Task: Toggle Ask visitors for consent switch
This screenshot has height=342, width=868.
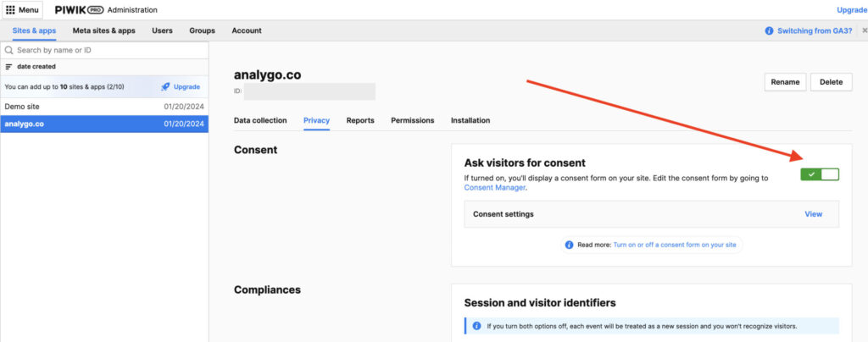Action: (x=820, y=174)
